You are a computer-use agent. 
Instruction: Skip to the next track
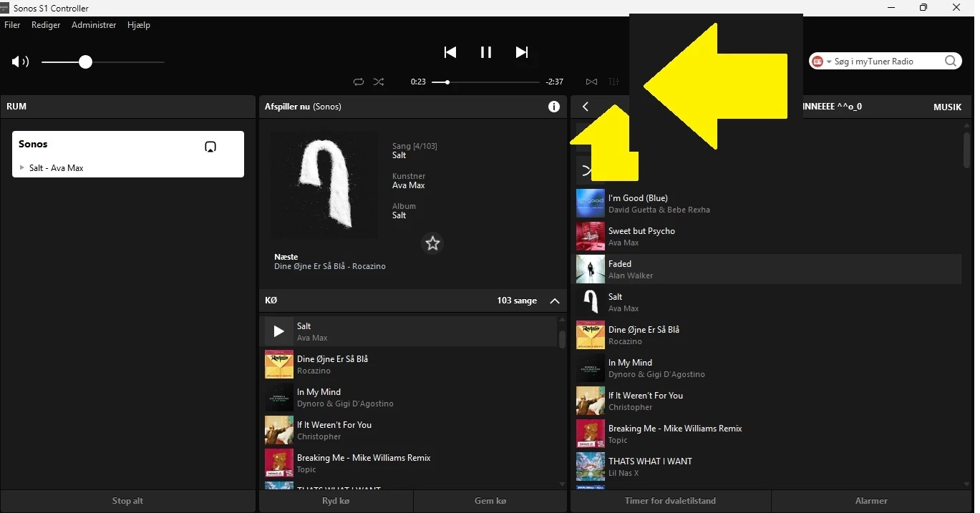pyautogui.click(x=522, y=52)
